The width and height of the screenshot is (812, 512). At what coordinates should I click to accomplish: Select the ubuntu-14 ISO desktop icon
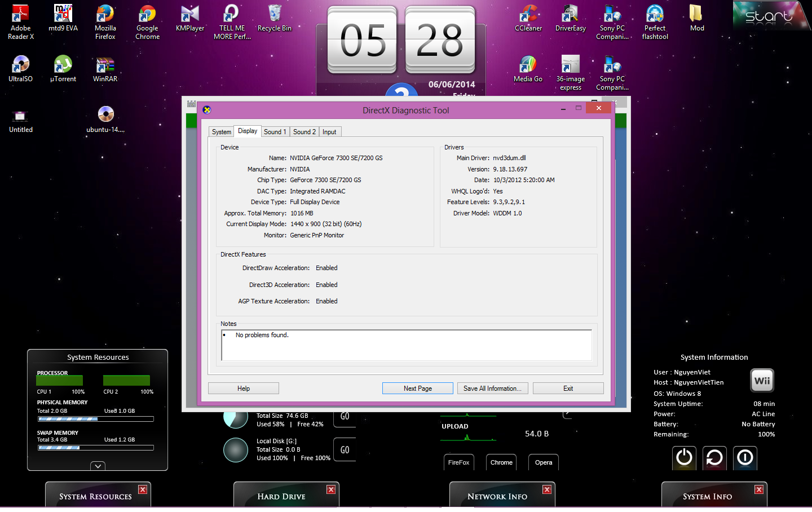[105, 120]
